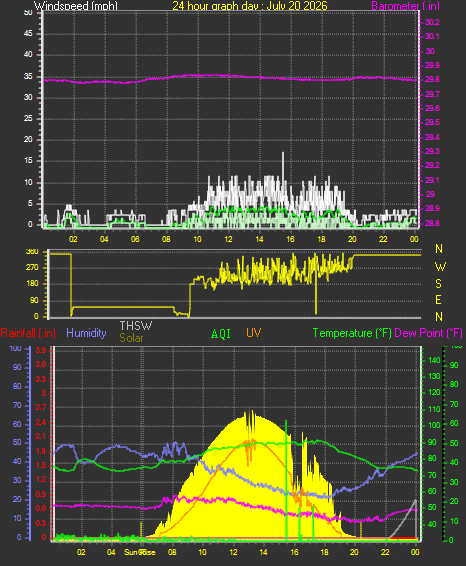Screen dimensions: 466x566
Task: Select the 'THSW' legend label
Action: [136, 326]
